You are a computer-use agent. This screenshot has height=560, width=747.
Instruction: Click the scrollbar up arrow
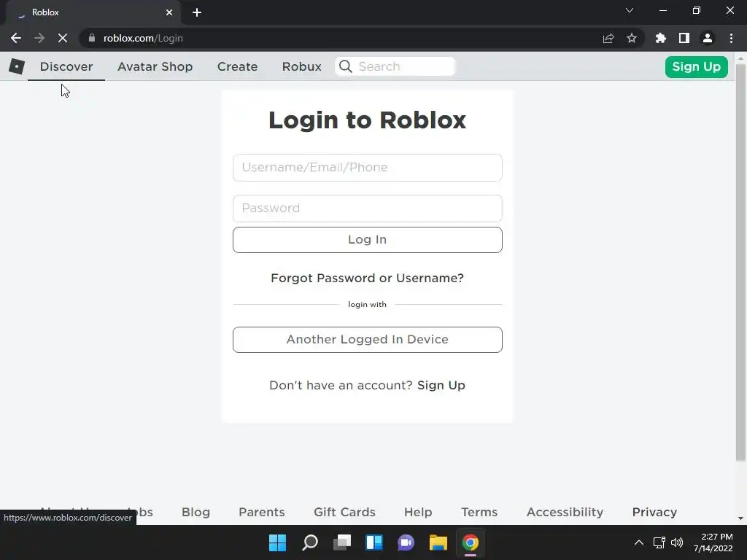pos(740,58)
